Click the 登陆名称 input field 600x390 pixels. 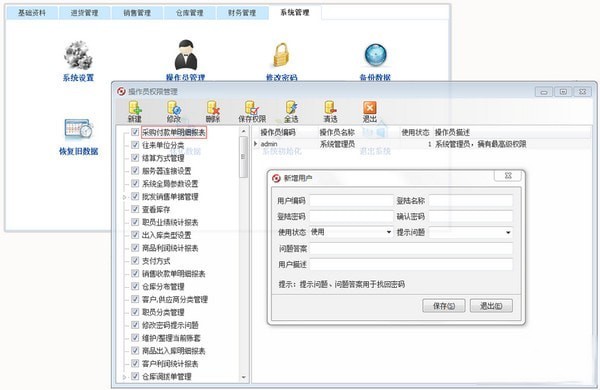(471, 201)
